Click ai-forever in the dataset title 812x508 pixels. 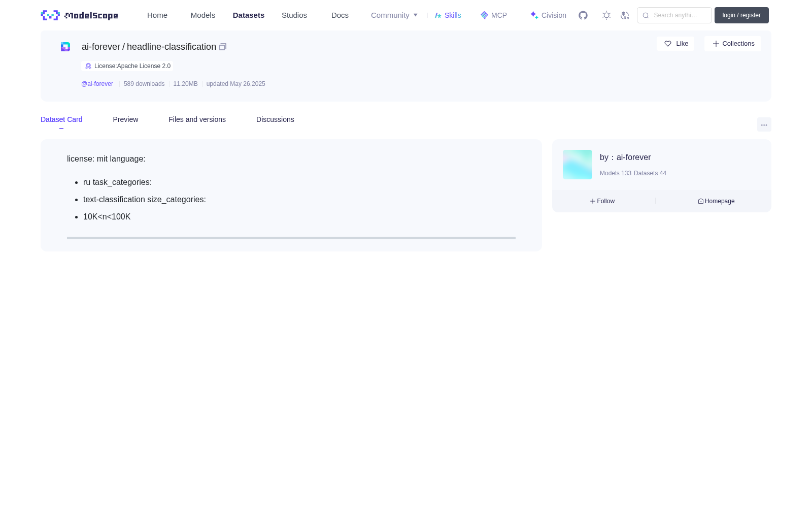101,47
